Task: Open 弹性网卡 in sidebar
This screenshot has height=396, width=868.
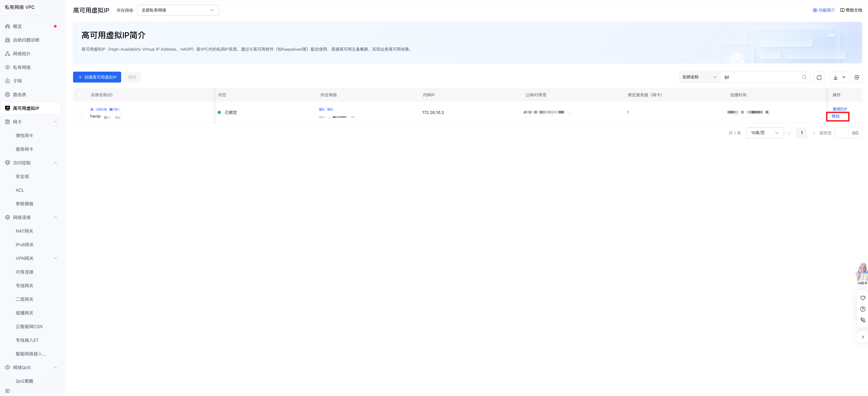Action: pyautogui.click(x=24, y=135)
